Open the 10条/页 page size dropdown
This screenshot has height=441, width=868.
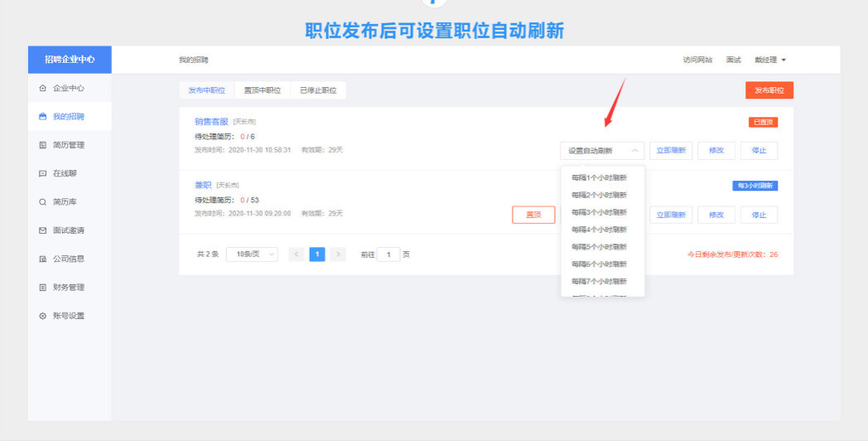(x=253, y=254)
